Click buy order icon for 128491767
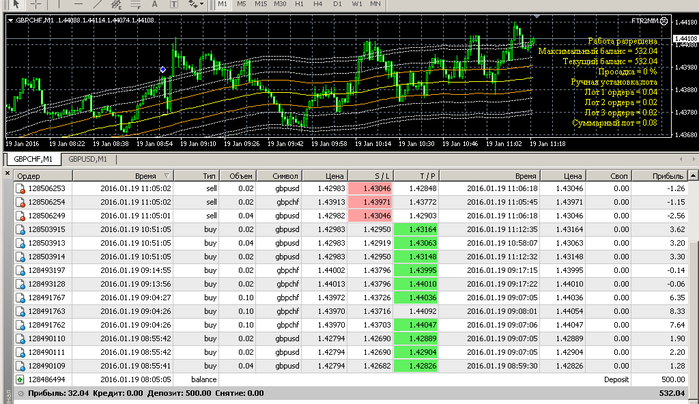 coord(20,298)
